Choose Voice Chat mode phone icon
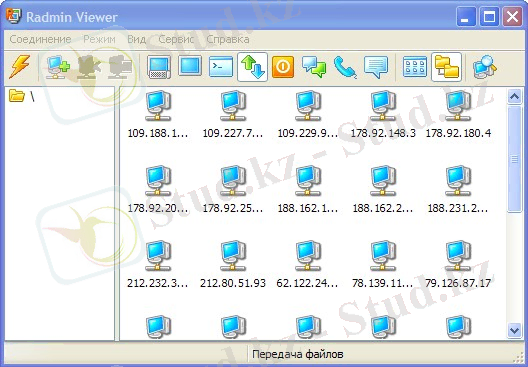 tap(345, 67)
